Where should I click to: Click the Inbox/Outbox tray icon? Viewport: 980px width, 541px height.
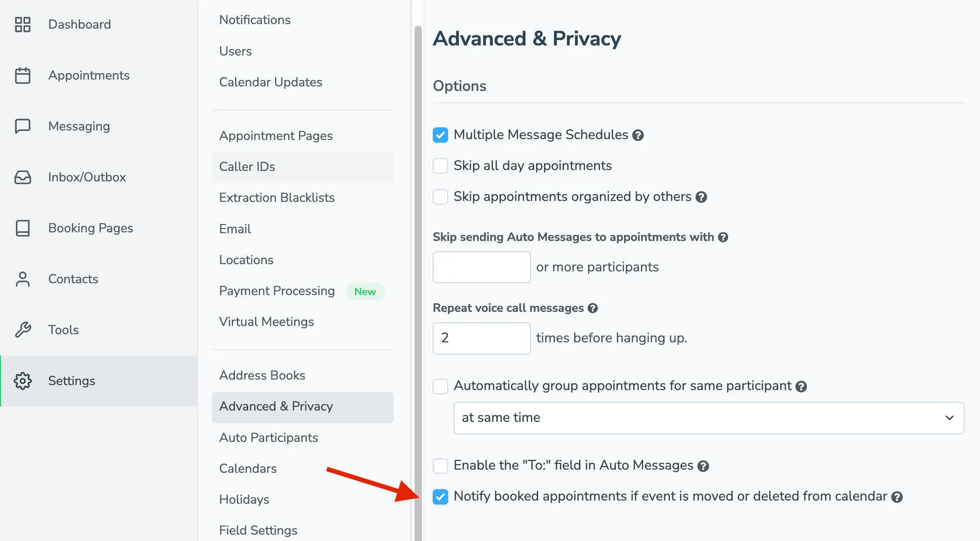(23, 177)
